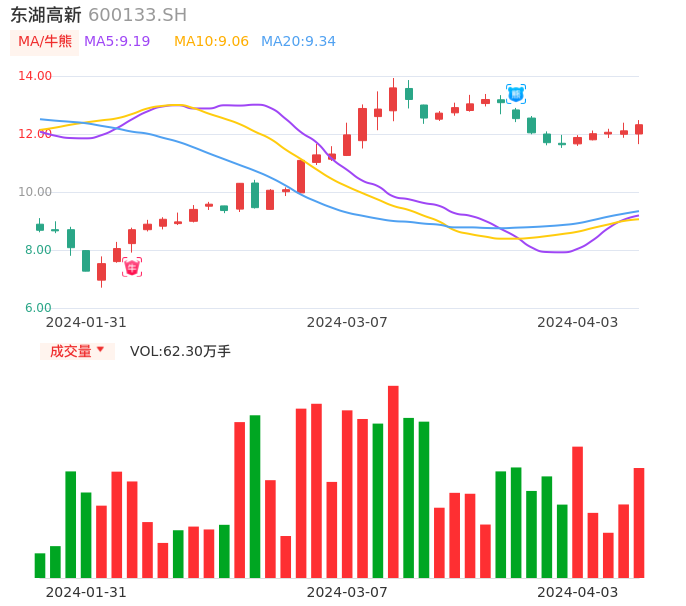Viewport: 686px width, 606px height.
Task: Click the 6.00 price axis label
Action: pyautogui.click(x=39, y=308)
